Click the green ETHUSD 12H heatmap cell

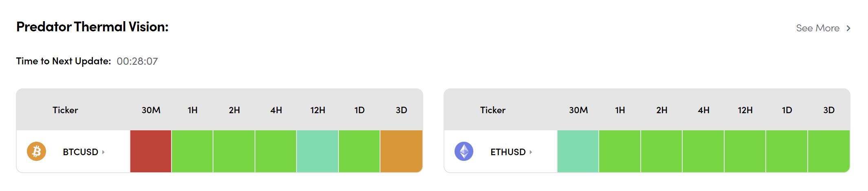(x=745, y=151)
